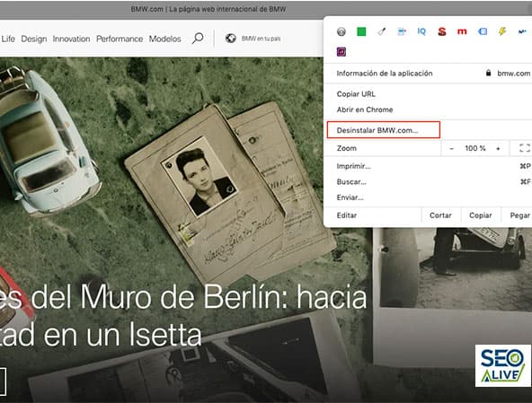This screenshot has width=532, height=403.
Task: Click the red S extension icon
Action: point(442,31)
